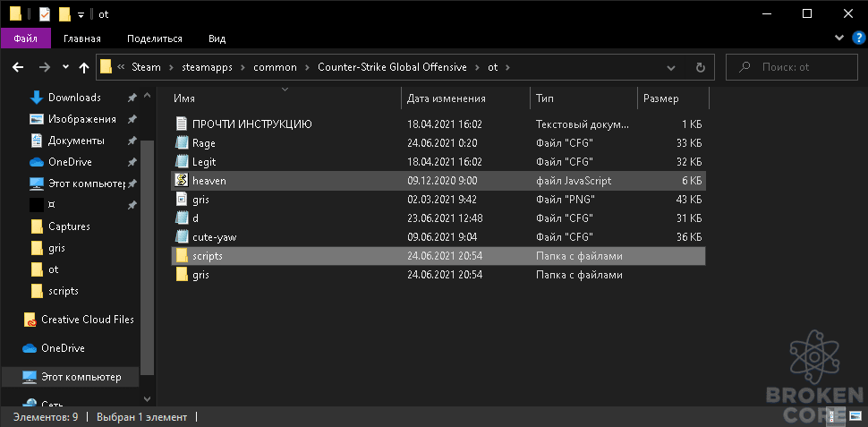Screen dimensions: 868x427
Task: Expand the chevron after Steam in address bar
Action: pyautogui.click(x=171, y=67)
